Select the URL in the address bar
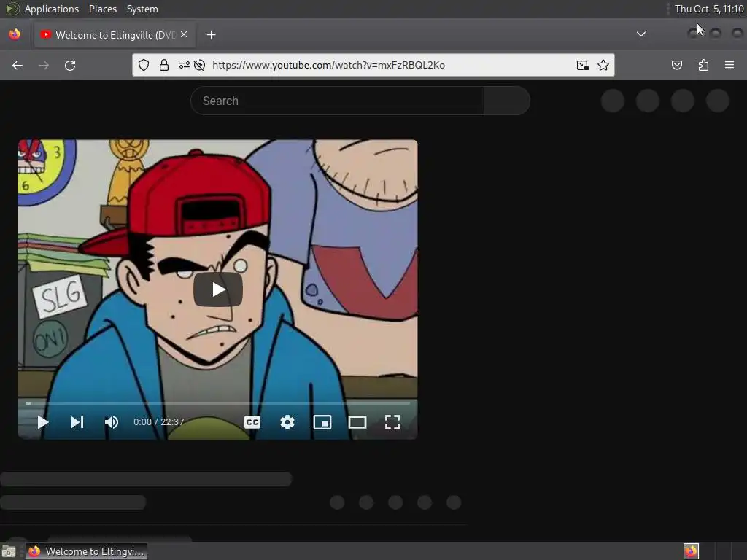The height and width of the screenshot is (560, 747). pos(329,65)
